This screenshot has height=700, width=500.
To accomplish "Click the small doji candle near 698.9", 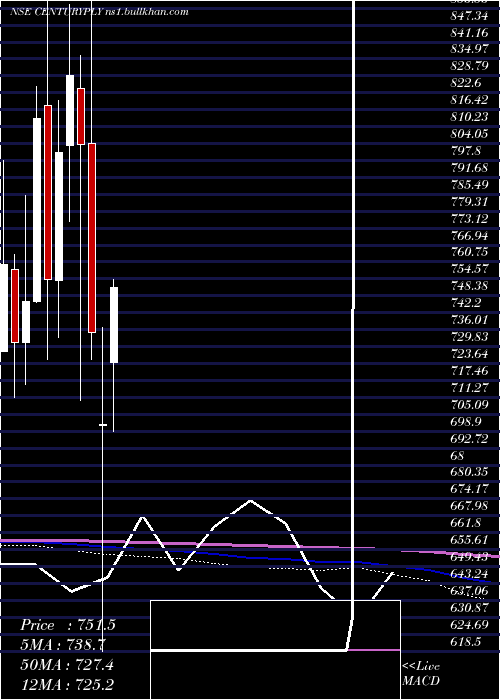I will point(103,425).
